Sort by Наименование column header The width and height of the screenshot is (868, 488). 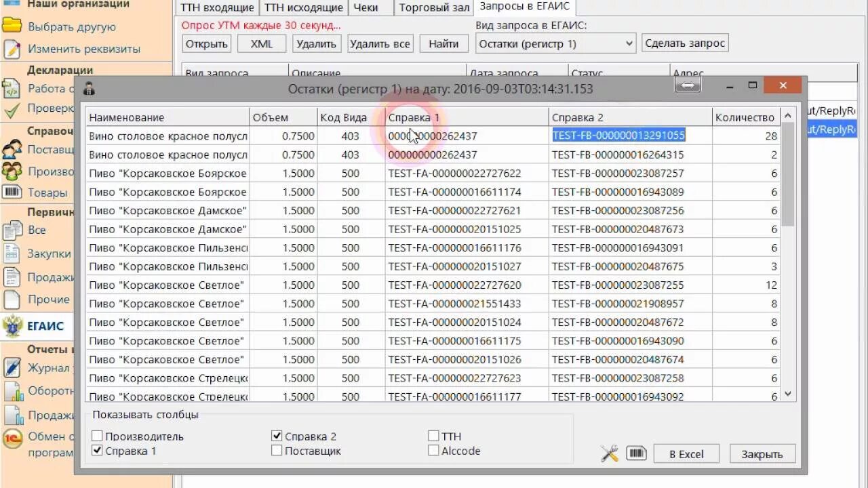pyautogui.click(x=167, y=117)
